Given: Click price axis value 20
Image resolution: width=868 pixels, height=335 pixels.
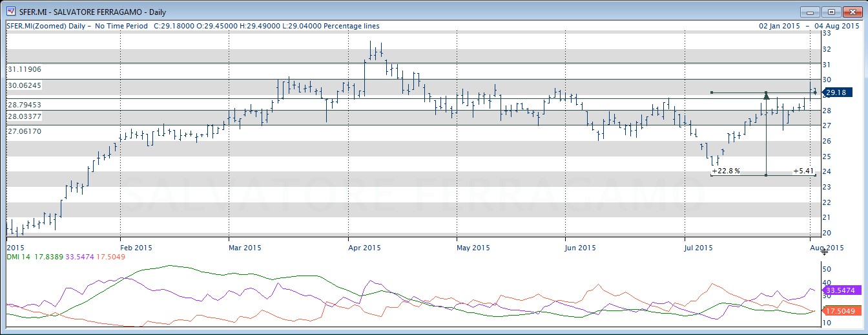Looking at the screenshot, I should [x=826, y=233].
